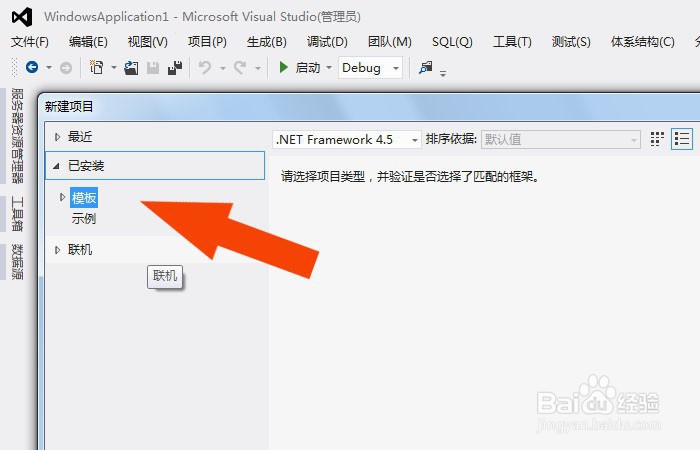Expand the 联机 tree node
Image resolution: width=700 pixels, height=450 pixels.
57,250
